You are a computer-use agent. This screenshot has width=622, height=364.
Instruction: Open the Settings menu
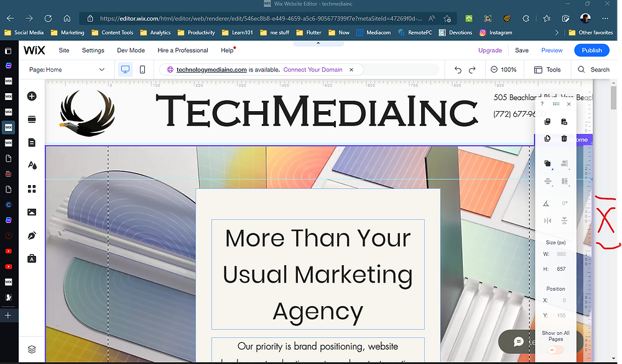click(93, 50)
